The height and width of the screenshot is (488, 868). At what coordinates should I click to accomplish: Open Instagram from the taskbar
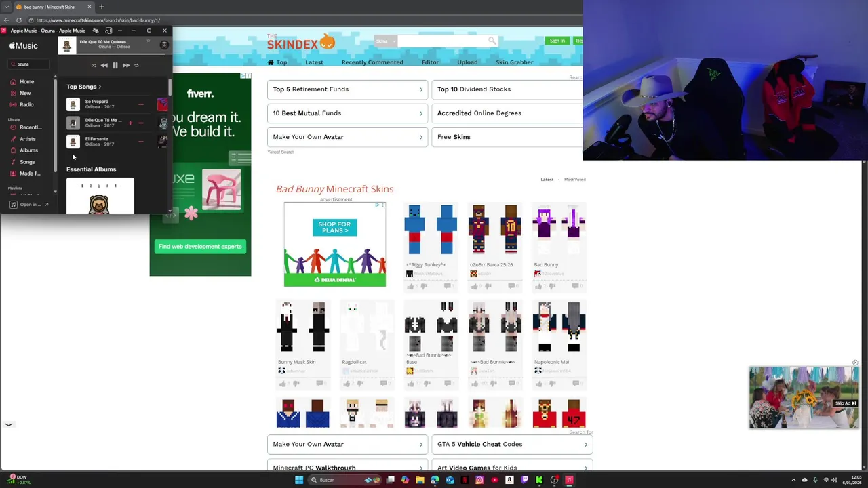click(x=479, y=480)
